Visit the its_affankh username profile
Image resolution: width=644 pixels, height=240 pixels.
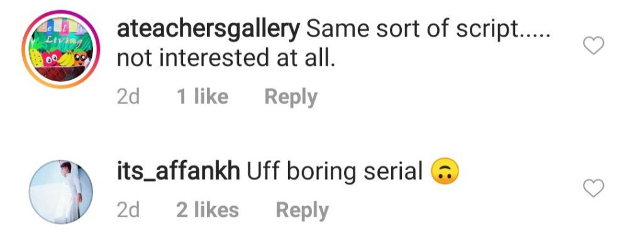coord(179,171)
